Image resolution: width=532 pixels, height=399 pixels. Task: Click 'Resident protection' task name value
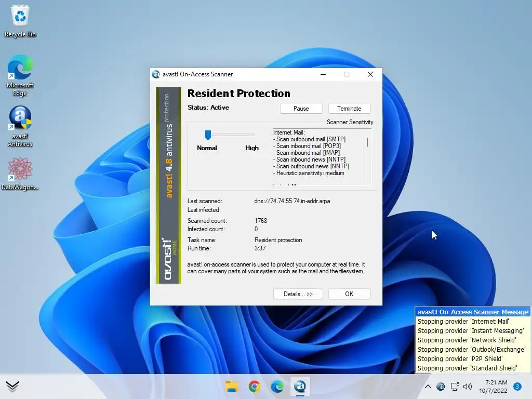click(x=278, y=240)
